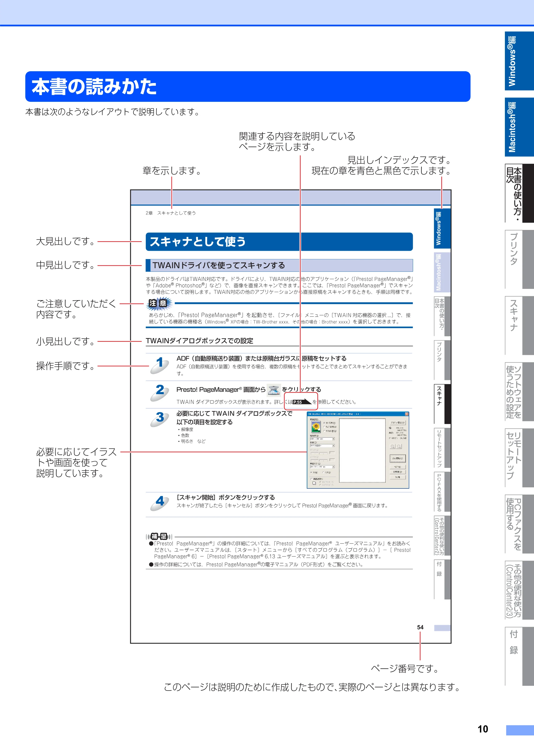The image size is (534, 756).
Task: Click the 大見出しです。 label
Action: tap(65, 241)
